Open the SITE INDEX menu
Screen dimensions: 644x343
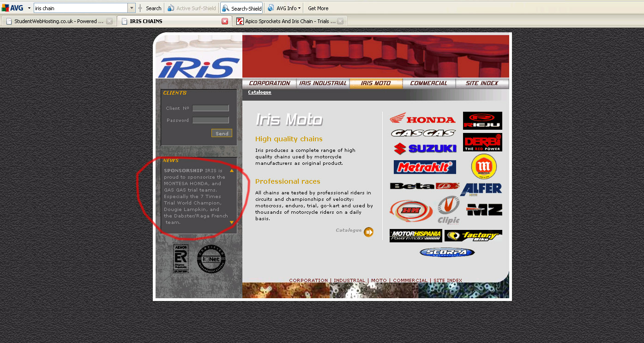point(482,84)
